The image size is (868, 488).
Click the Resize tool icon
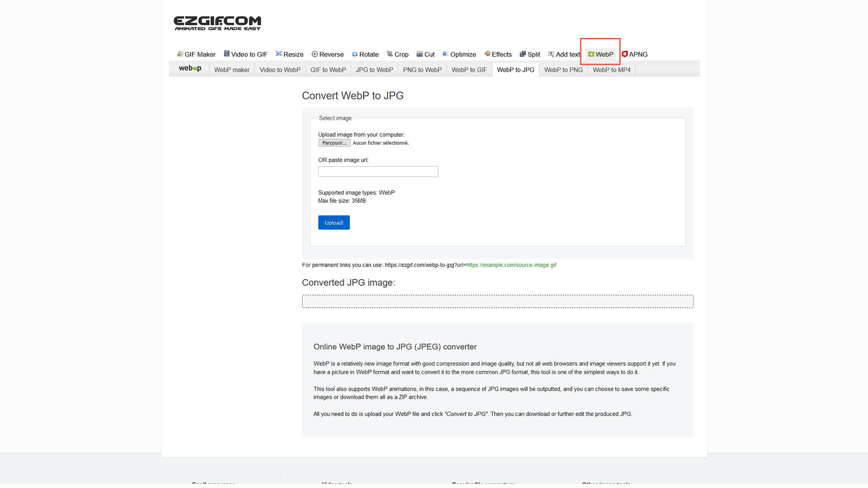pyautogui.click(x=278, y=54)
